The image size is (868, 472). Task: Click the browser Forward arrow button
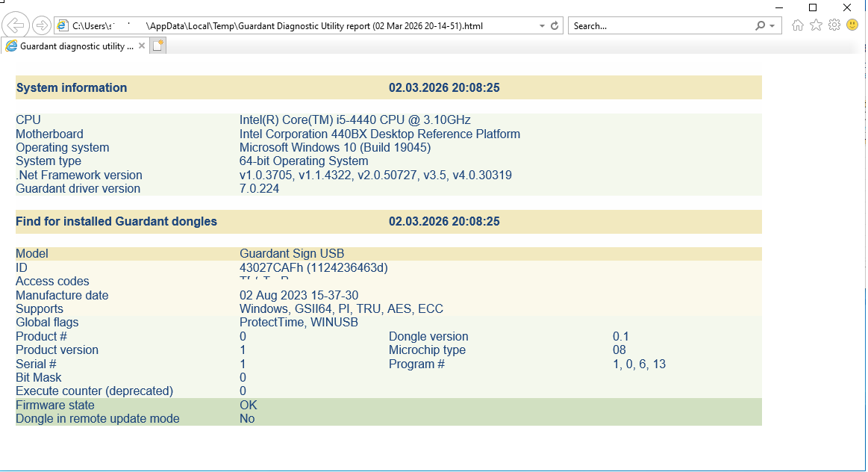tap(42, 25)
